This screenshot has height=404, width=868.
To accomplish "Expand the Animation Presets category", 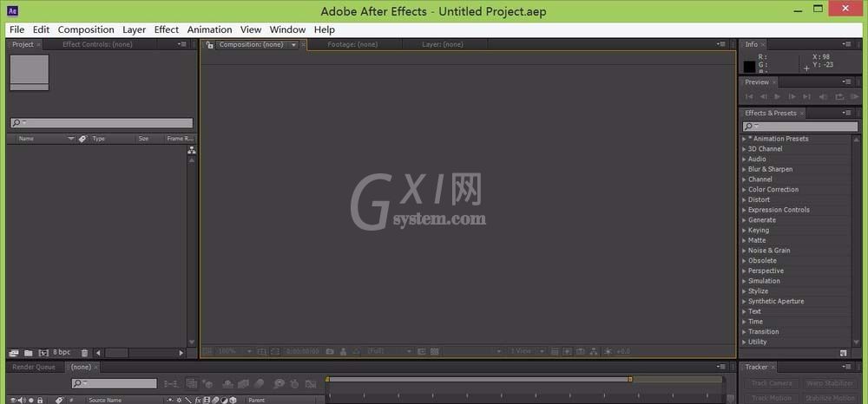I will coord(744,140).
